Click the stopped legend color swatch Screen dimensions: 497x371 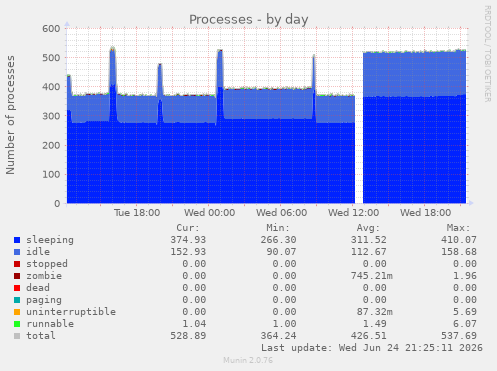17,264
